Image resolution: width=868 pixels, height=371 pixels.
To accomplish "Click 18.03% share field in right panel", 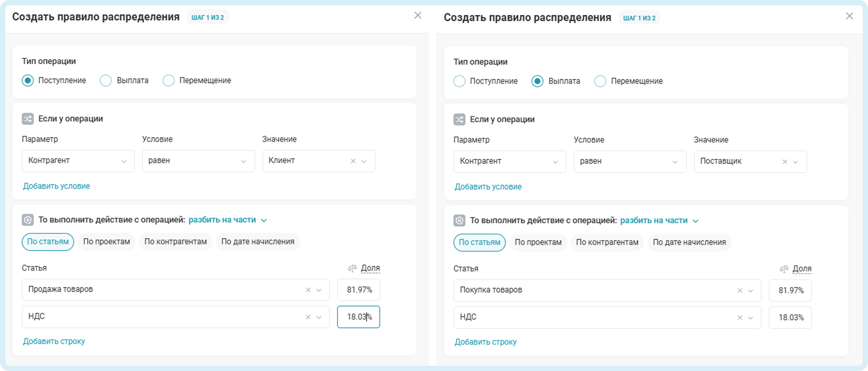I will [790, 317].
